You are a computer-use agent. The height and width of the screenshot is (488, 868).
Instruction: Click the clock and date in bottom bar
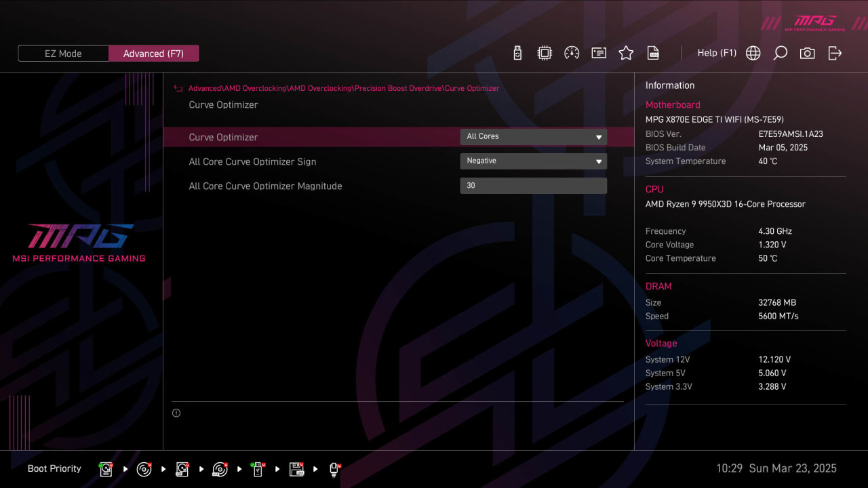click(776, 468)
